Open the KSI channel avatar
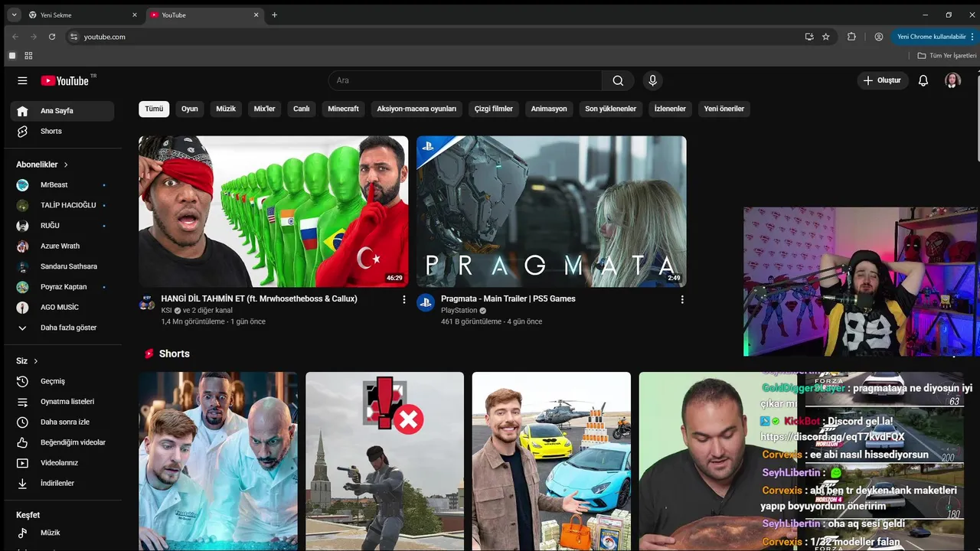The width and height of the screenshot is (980, 551). pos(147,302)
